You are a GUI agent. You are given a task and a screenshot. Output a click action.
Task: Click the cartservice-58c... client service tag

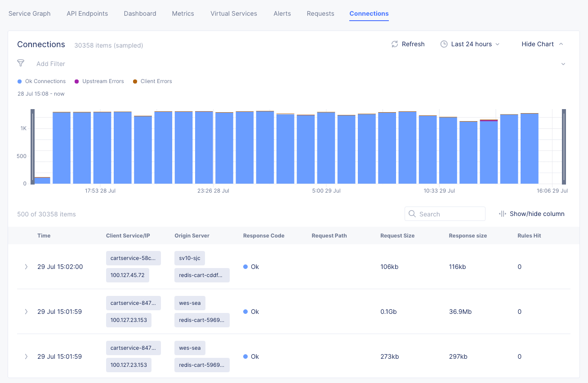133,258
